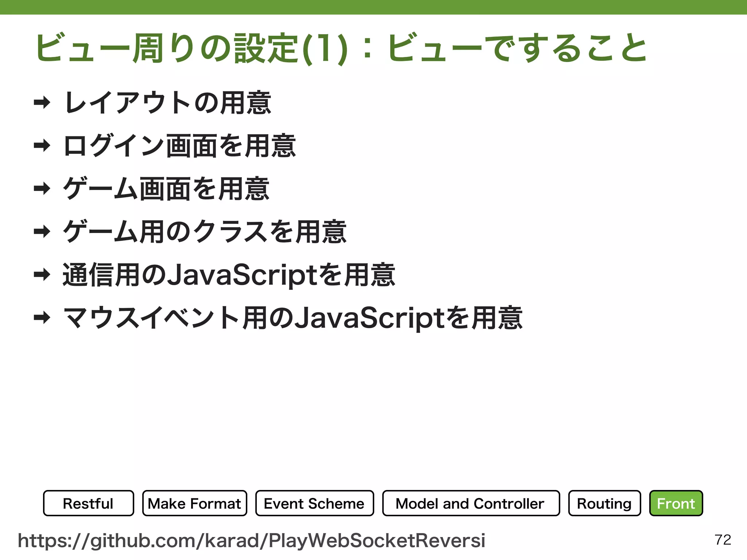Select the Make Format box
This screenshot has width=747, height=560.
(x=195, y=503)
